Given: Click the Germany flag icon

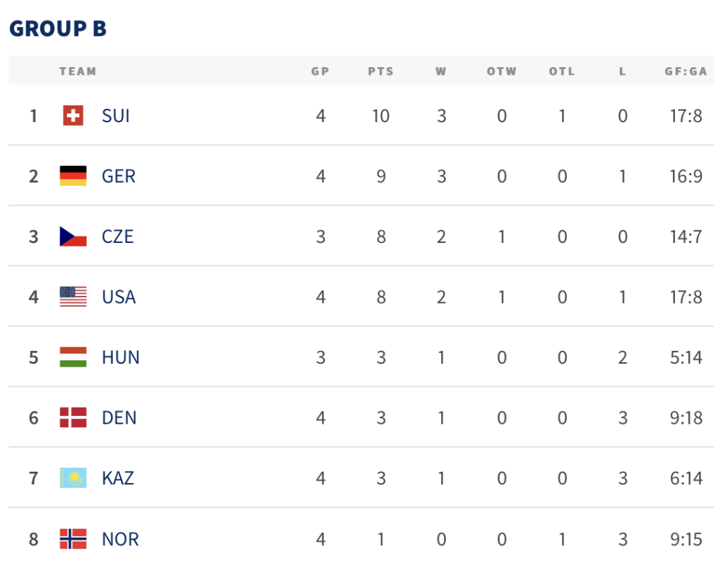Looking at the screenshot, I should pyautogui.click(x=73, y=176).
